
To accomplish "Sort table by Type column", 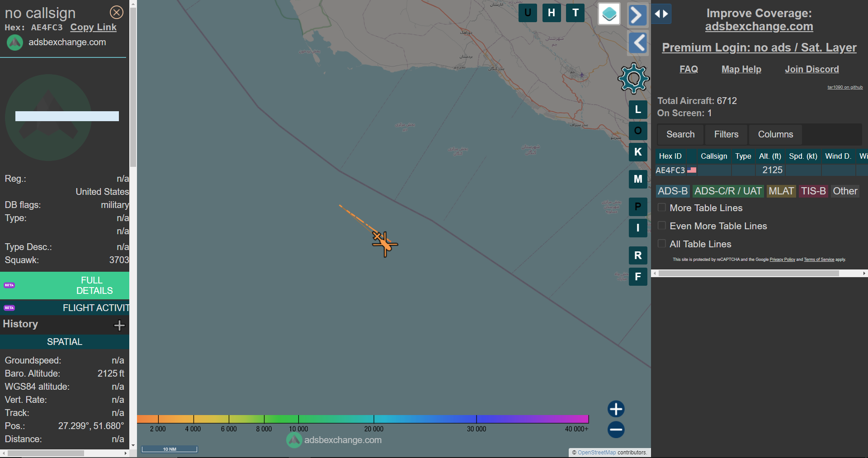I will [743, 156].
